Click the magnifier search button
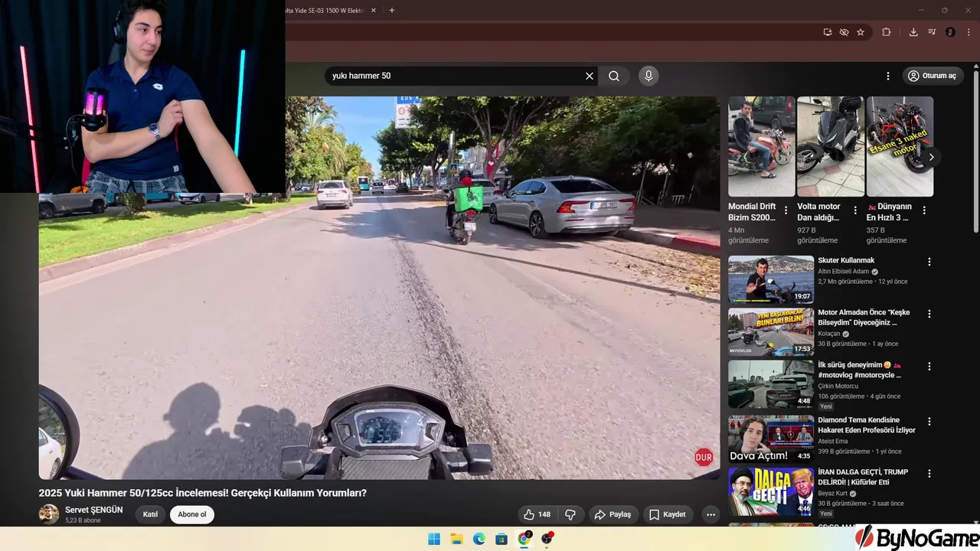This screenshot has width=980, height=551. [x=614, y=76]
